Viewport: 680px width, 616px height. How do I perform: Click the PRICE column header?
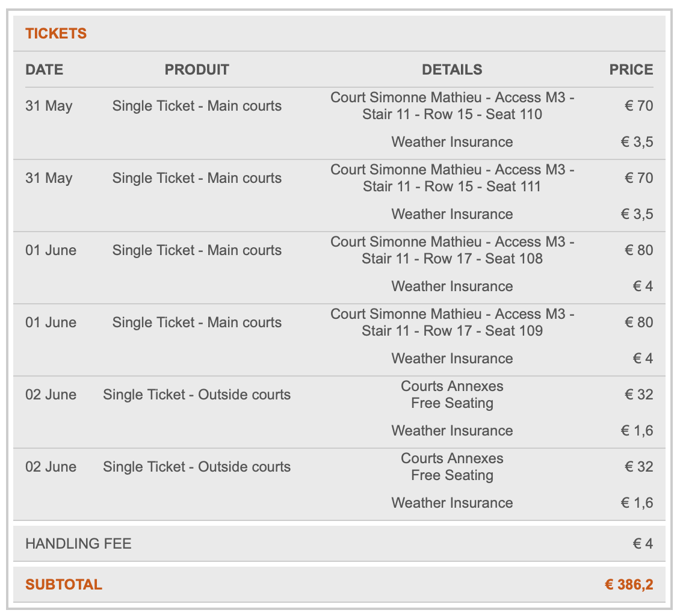(631, 69)
